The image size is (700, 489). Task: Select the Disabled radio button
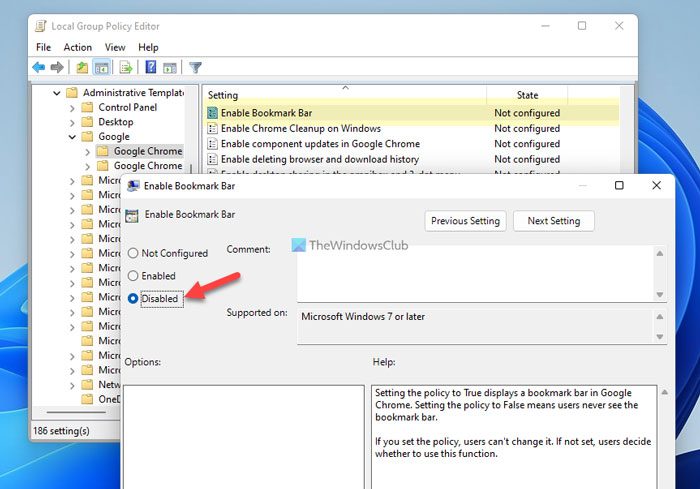[133, 298]
